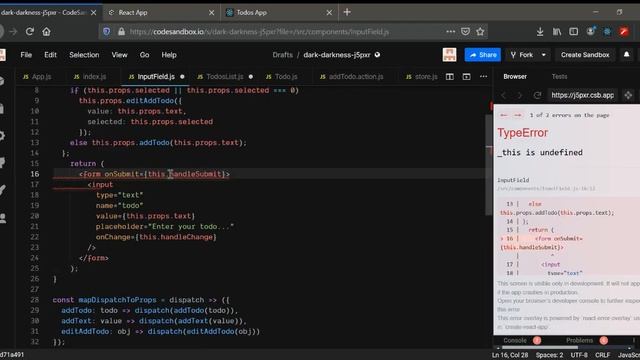Rename sandbox dark-darkness-j5pxr title
The width and height of the screenshot is (640, 360).
click(337, 55)
